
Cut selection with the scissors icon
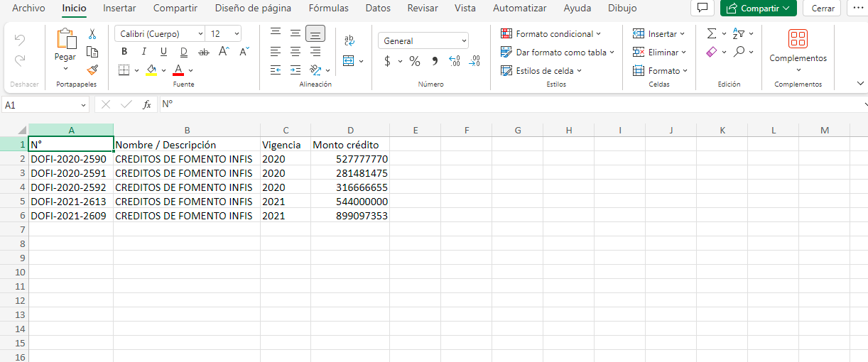click(92, 34)
